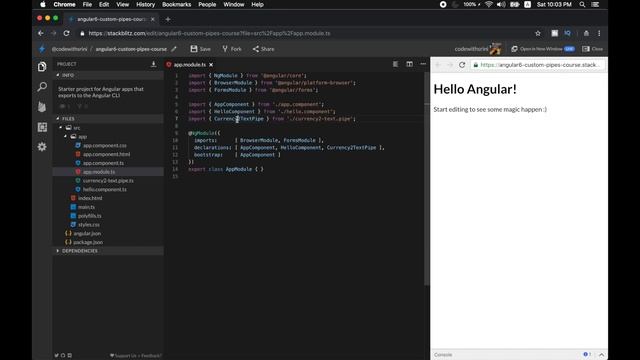Click the Chrome back arrow
The height and width of the screenshot is (360, 640).
click(40, 33)
